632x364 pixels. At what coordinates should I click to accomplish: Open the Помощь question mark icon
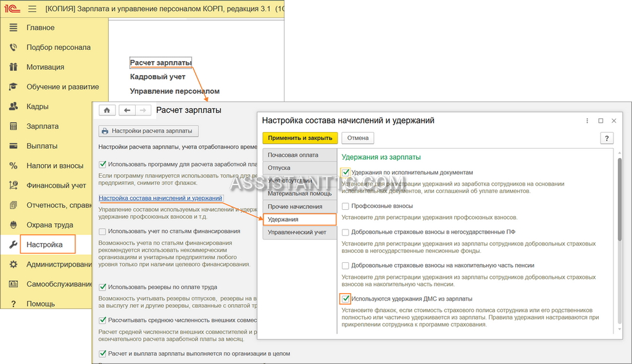coord(14,304)
